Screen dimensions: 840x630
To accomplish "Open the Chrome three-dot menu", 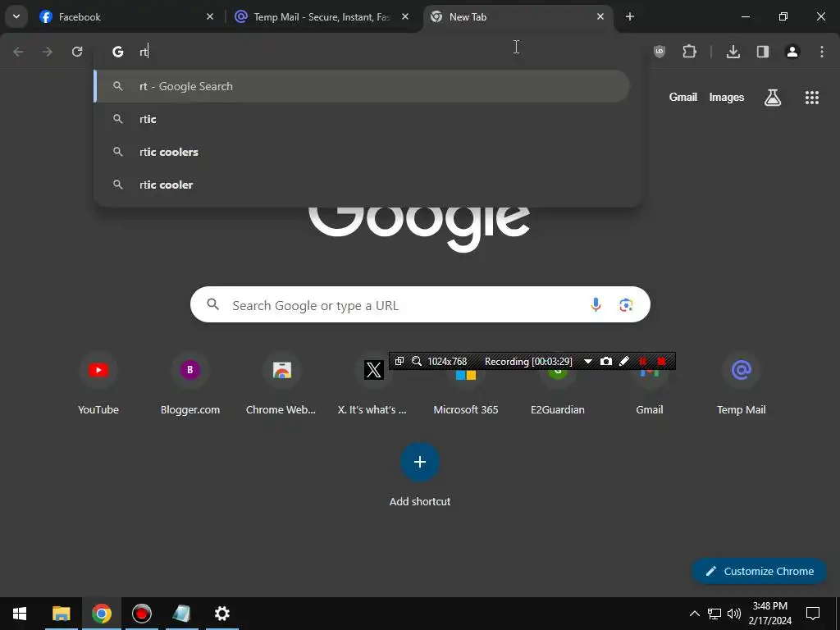I will 822,52.
